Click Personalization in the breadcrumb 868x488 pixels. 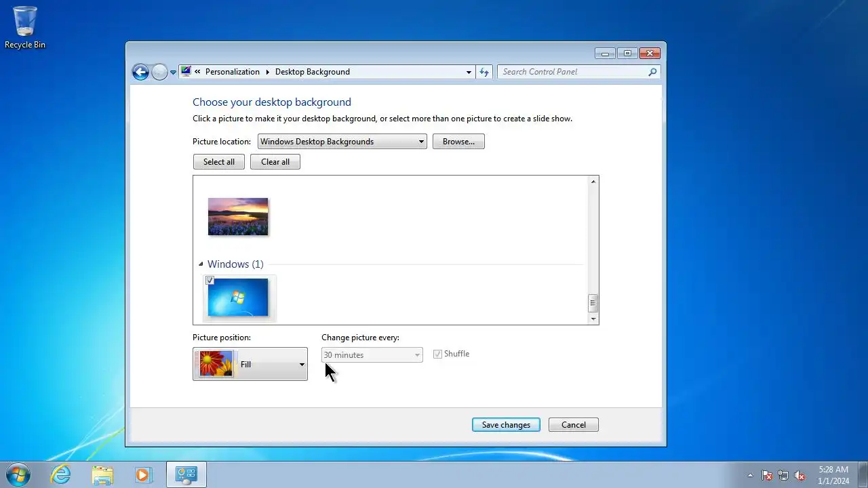[233, 72]
